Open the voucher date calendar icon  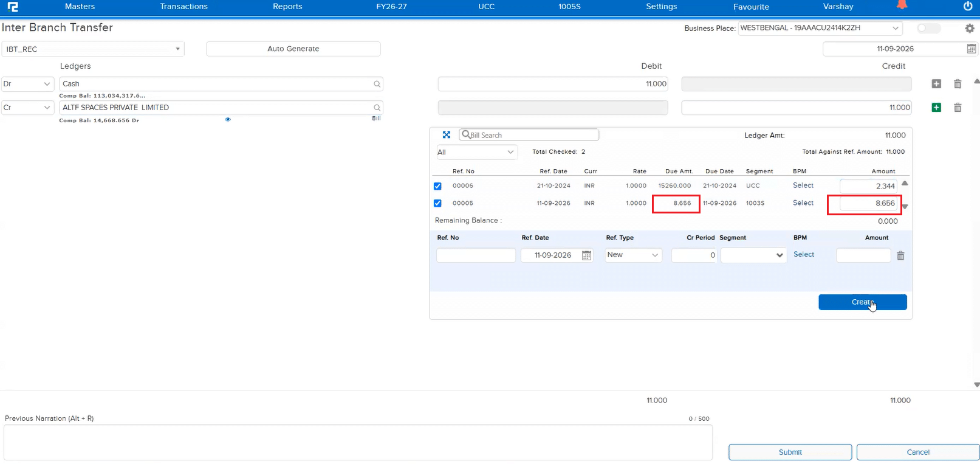tap(971, 49)
